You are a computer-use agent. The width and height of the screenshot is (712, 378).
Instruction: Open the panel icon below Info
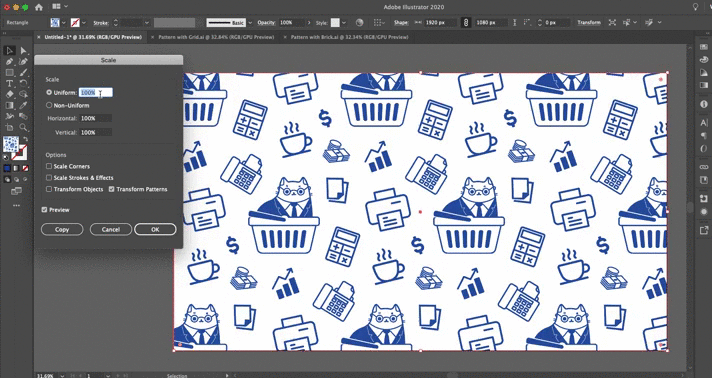704,123
